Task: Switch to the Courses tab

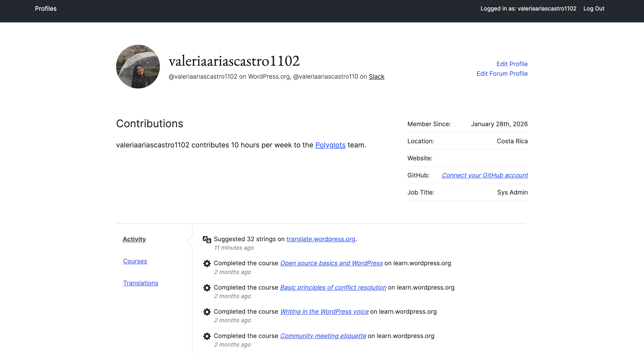Action: [135, 261]
